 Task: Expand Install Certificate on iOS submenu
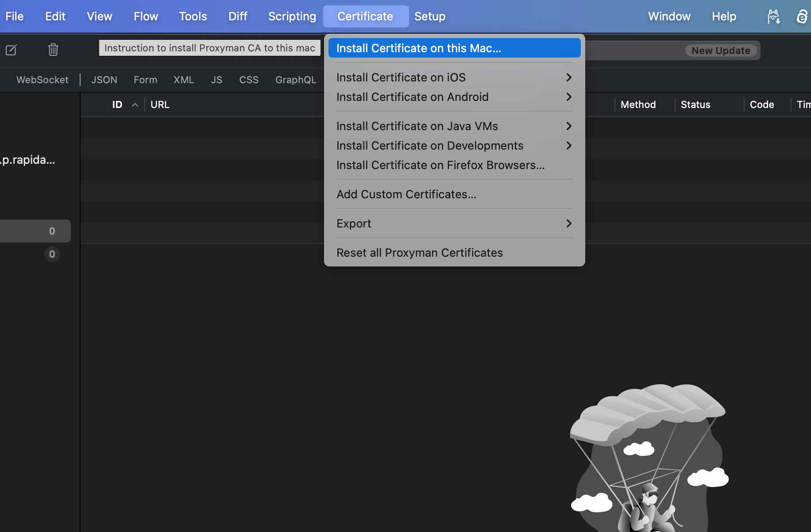click(455, 77)
